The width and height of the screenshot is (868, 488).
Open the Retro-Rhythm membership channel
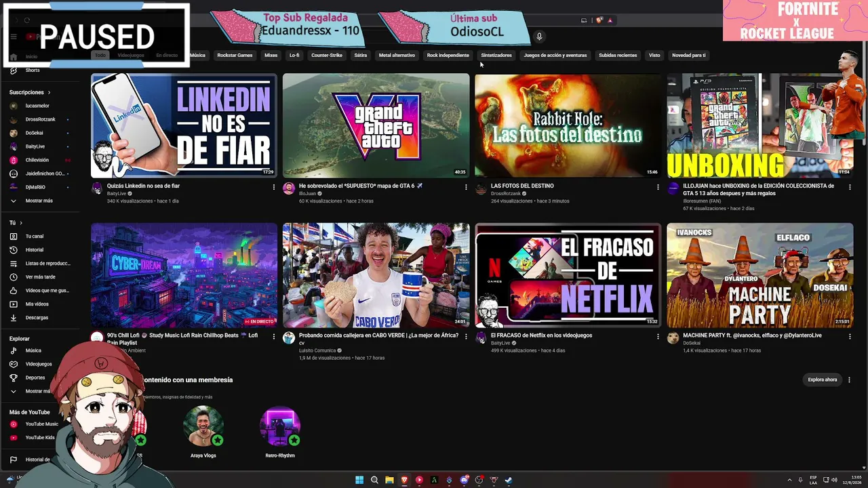(x=280, y=432)
